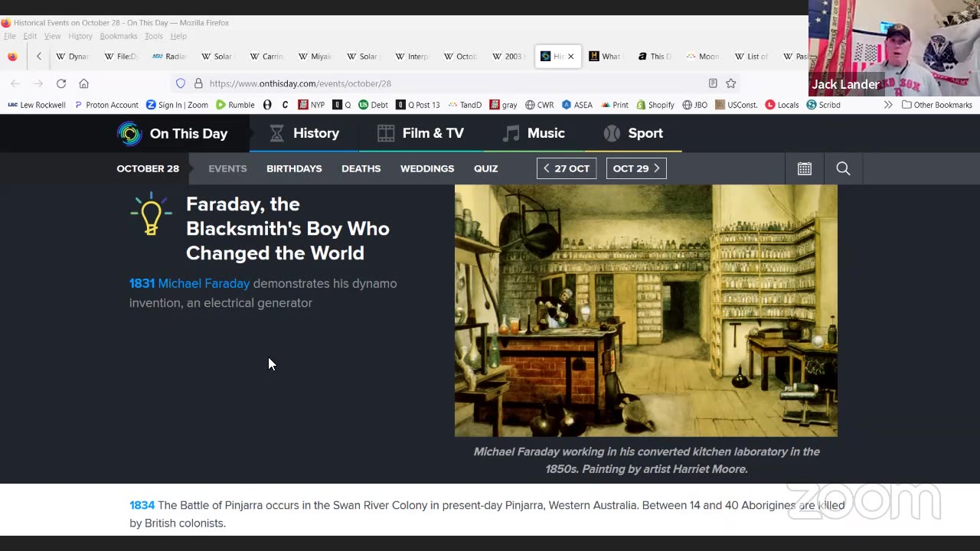
Task: Reload the page with the refresh icon
Action: click(61, 83)
